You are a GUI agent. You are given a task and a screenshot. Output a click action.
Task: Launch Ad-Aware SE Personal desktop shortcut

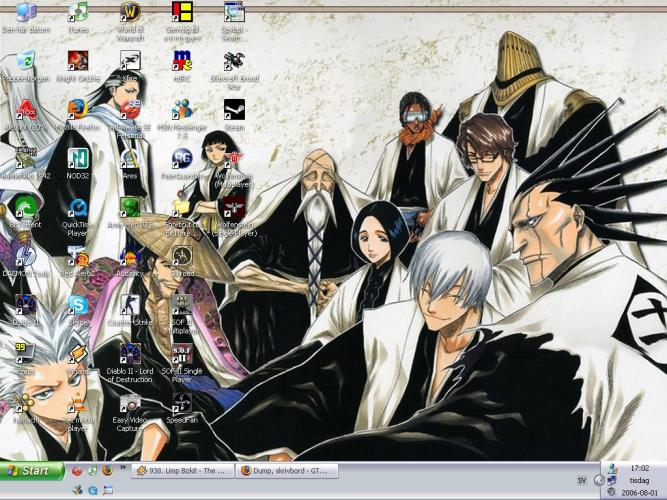[x=130, y=119]
